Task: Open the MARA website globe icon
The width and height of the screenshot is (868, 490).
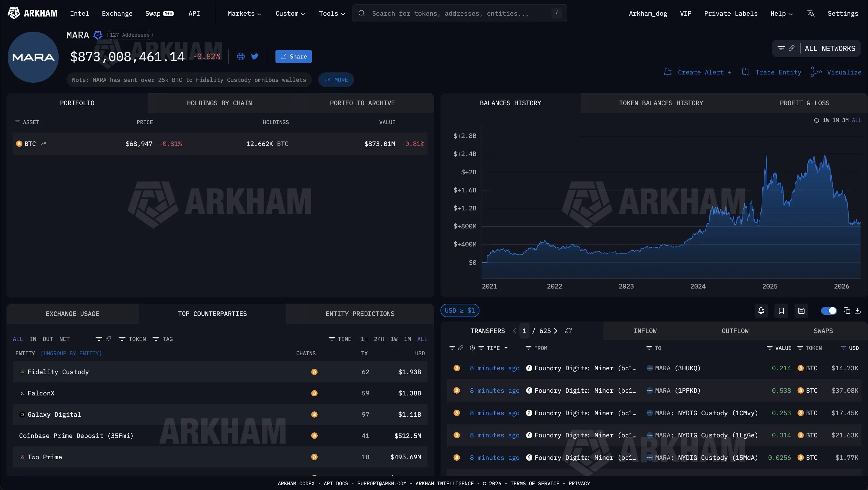Action: 241,56
